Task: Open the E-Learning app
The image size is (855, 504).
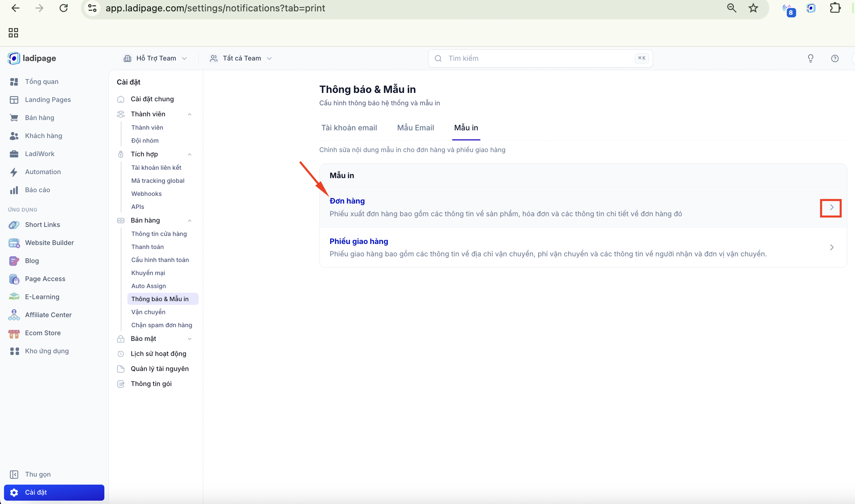Action: click(42, 296)
